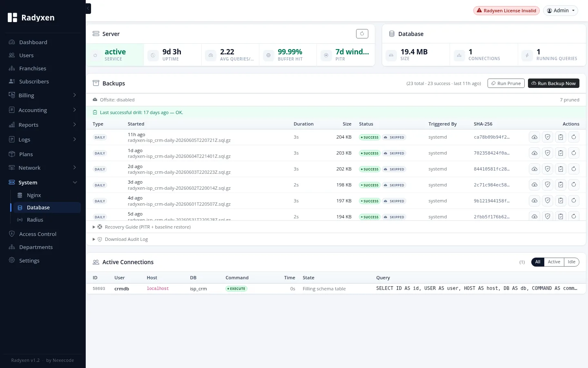Click the Radyxen License Invalid badge
The width and height of the screenshot is (588, 368).
pos(506,11)
